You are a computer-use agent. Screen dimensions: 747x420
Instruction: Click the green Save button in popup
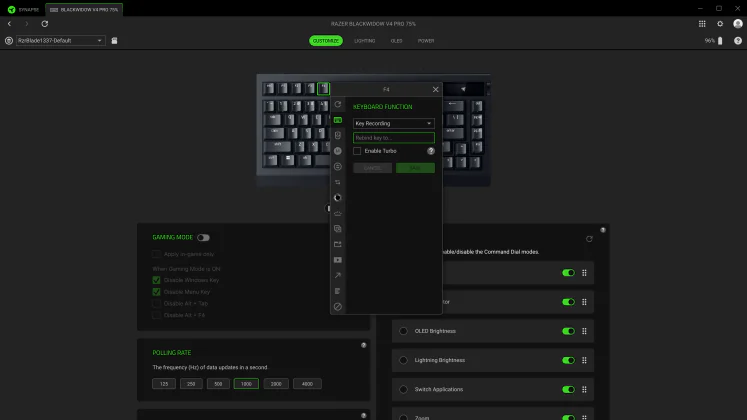point(415,168)
